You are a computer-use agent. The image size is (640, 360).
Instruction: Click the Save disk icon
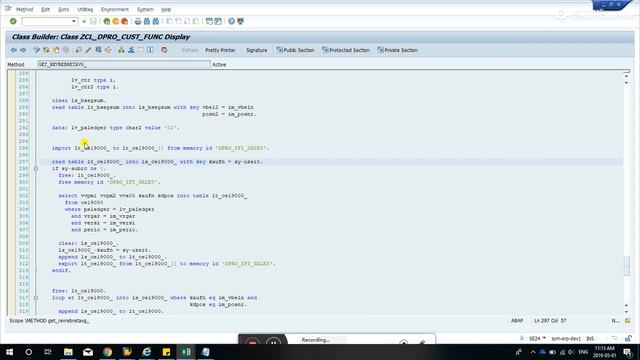pyautogui.click(x=93, y=21)
